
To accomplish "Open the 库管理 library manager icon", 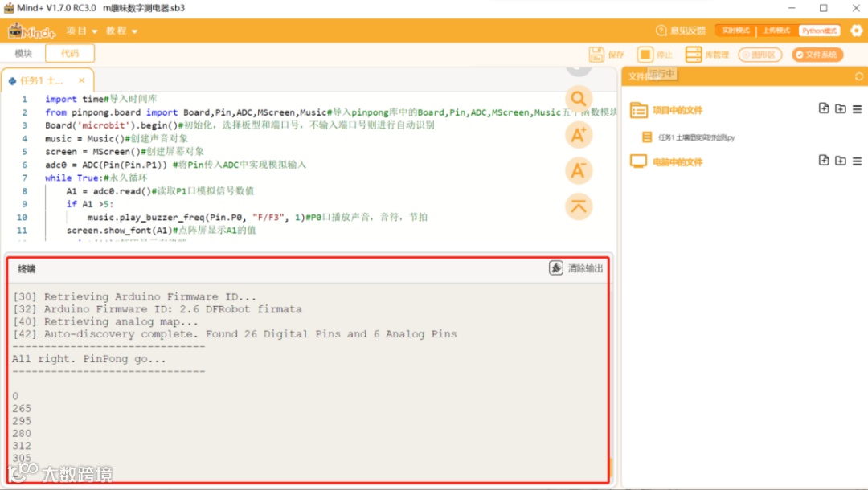I will (x=693, y=54).
